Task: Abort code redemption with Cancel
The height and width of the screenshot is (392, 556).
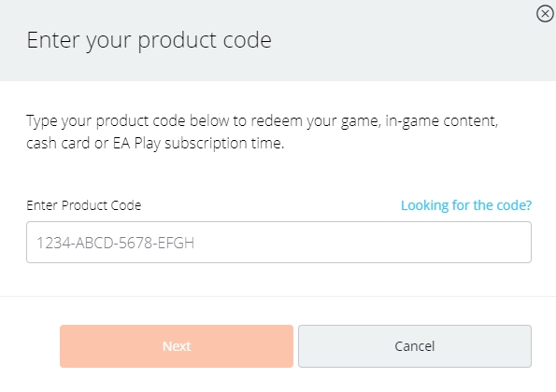Action: [x=415, y=346]
